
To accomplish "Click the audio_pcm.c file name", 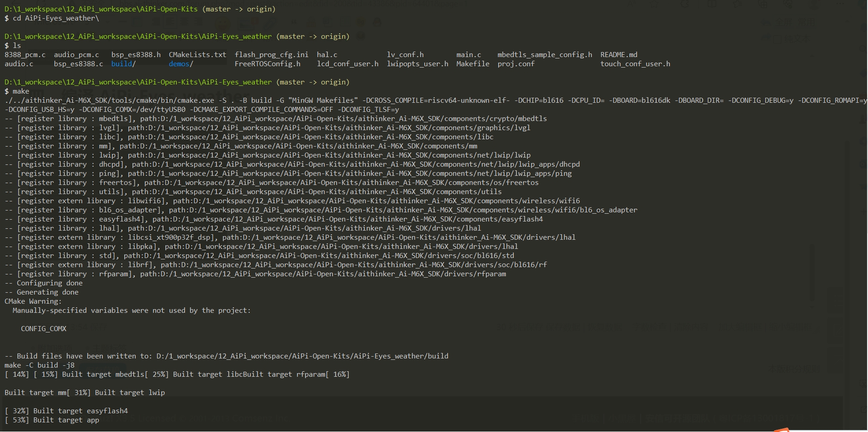I will coord(76,55).
